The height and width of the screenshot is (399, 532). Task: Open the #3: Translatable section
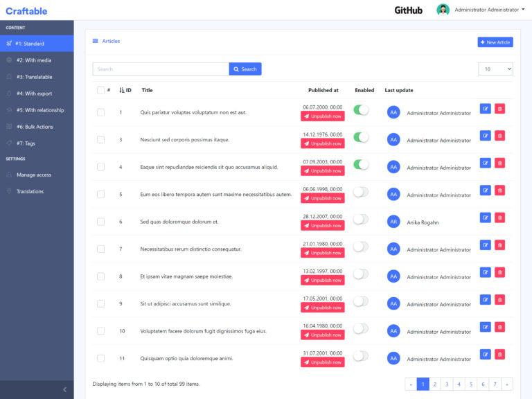(37, 77)
